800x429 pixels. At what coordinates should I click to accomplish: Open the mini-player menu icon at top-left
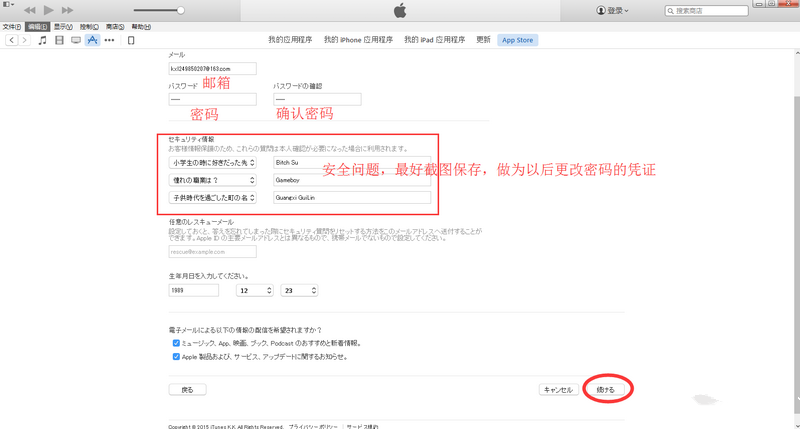(9, 5)
